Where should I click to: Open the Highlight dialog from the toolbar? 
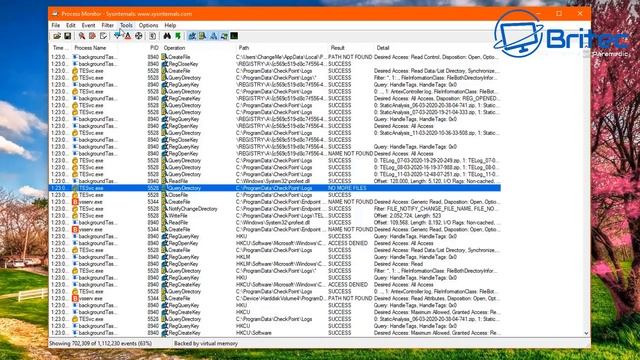(128, 36)
